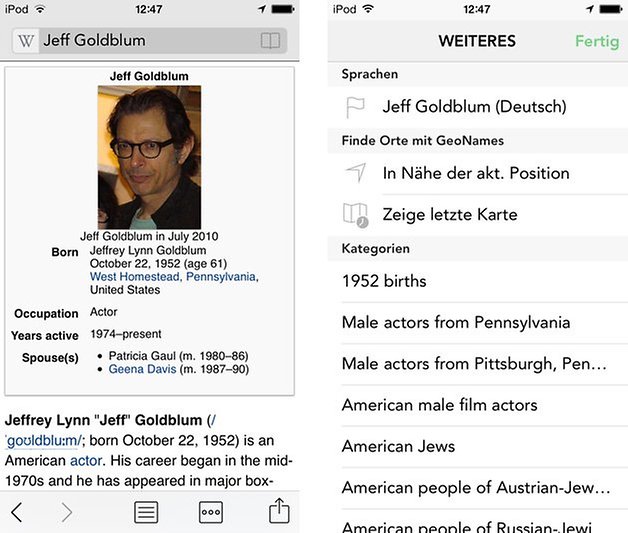Screen dimensions: 628x533
Task: Tap the share icon in bottom toolbar
Action: coord(279,511)
